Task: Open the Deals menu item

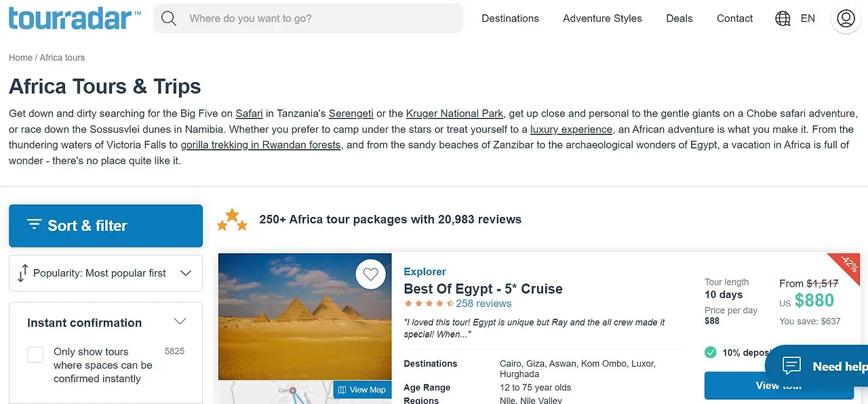Action: click(679, 19)
